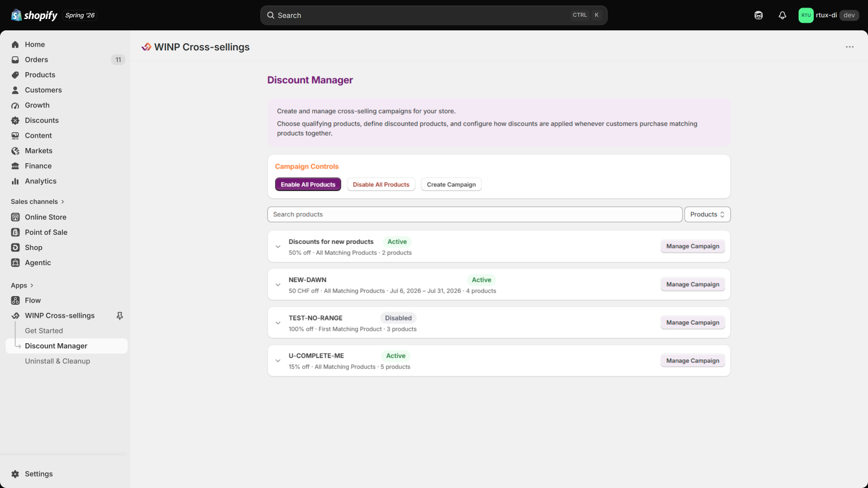Open the Online Store channel
Screen dimensions: 868x488
point(46,217)
